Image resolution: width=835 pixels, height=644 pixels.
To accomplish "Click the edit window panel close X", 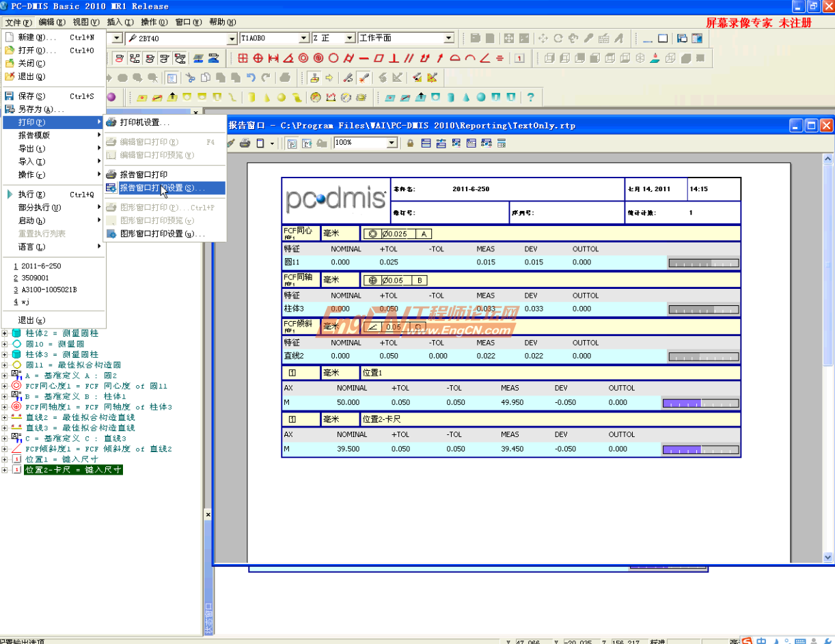I will point(196,113).
